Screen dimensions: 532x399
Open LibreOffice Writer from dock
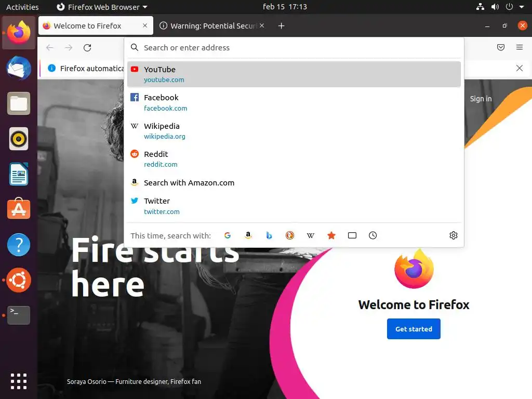click(19, 174)
